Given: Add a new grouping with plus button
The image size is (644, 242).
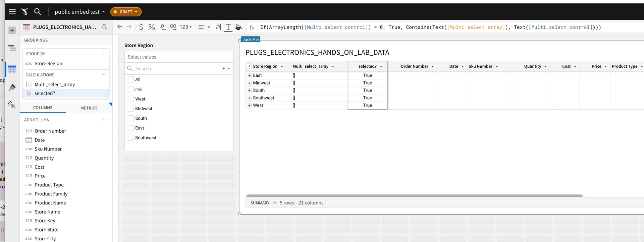Looking at the screenshot, I should tap(104, 40).
